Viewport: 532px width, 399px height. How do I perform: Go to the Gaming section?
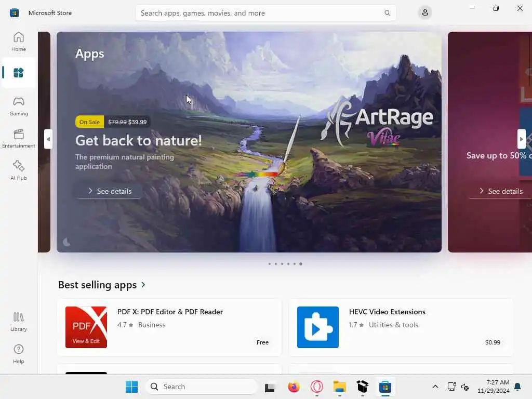coord(19,106)
